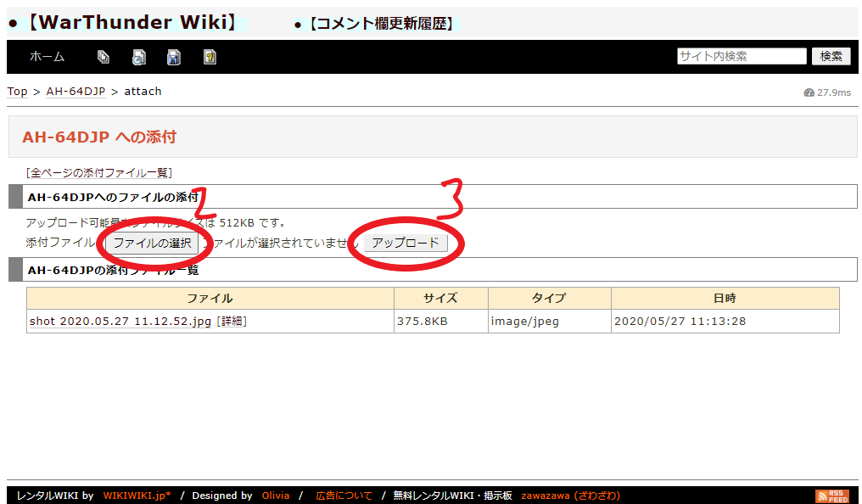862x504 pixels.
Task: Navigate to Top in the breadcrumb
Action: coord(17,92)
